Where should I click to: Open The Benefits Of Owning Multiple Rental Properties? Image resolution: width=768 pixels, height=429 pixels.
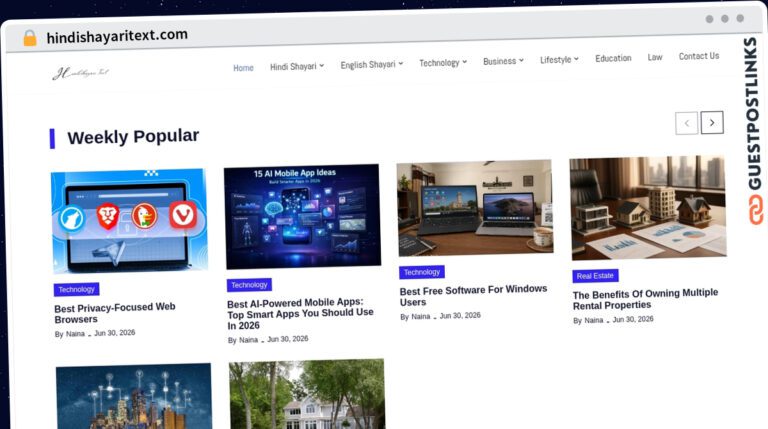(645, 299)
